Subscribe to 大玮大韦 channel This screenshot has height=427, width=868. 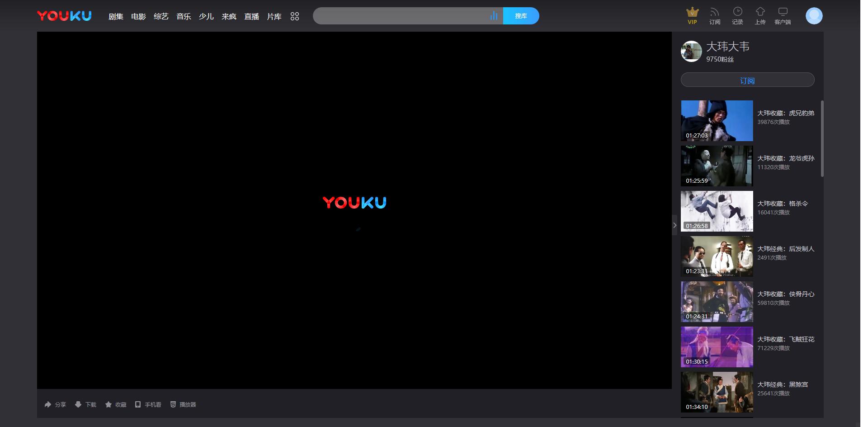coord(747,80)
